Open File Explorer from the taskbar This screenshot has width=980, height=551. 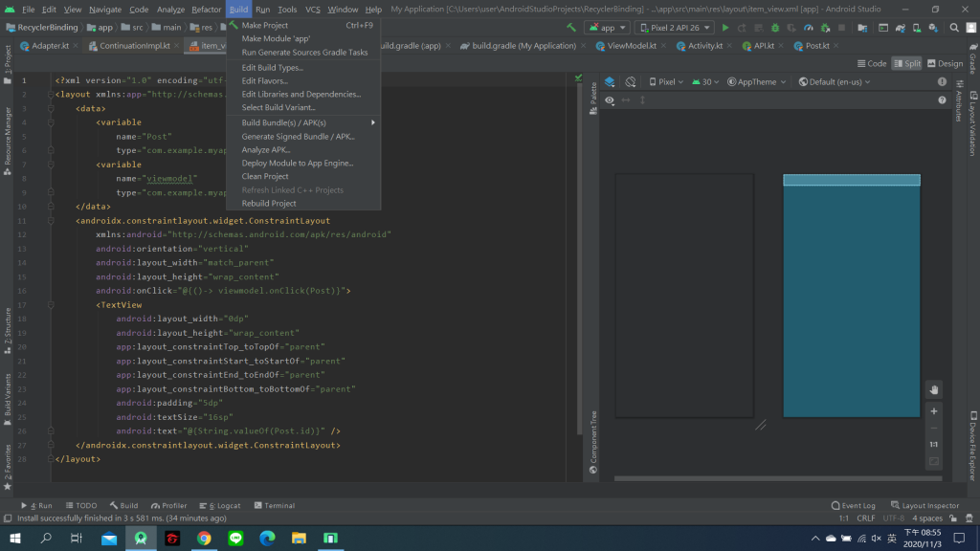(x=299, y=538)
